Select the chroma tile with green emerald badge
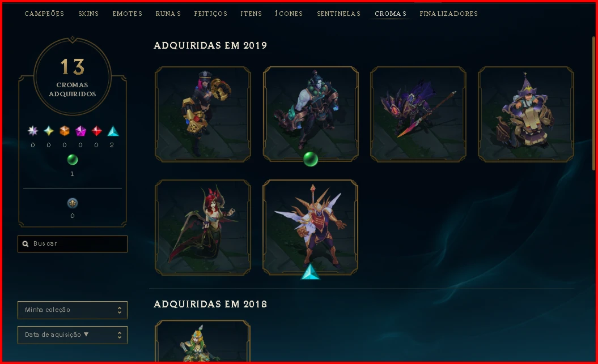 pyautogui.click(x=311, y=114)
